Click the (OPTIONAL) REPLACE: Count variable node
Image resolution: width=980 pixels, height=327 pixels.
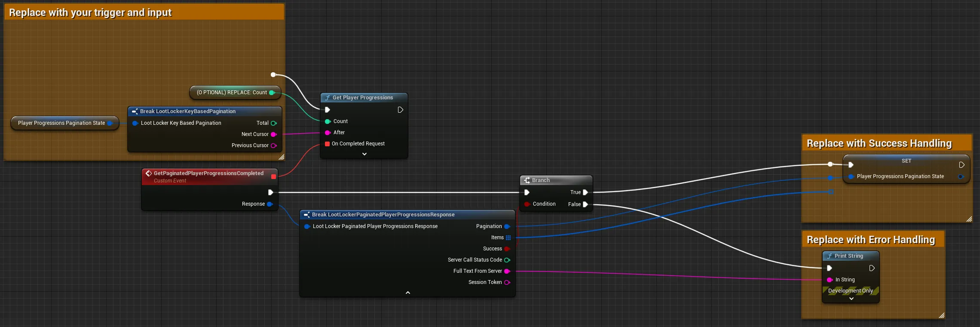coord(235,93)
